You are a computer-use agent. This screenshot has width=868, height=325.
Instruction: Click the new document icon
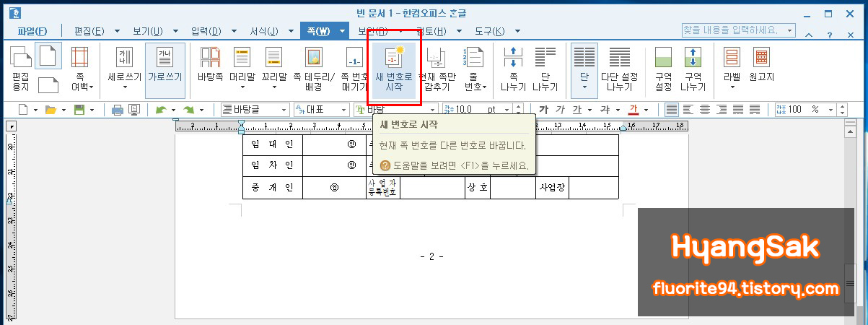[23, 110]
